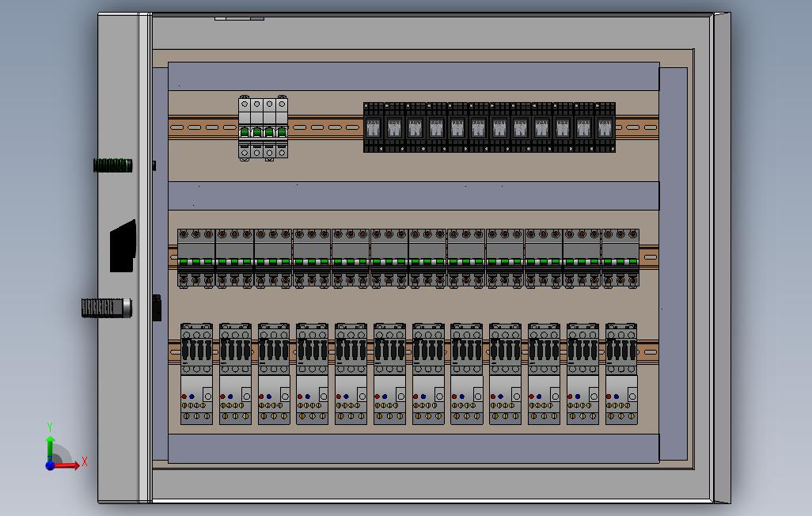Select the small black latch beside the lower left connector

coord(157,308)
